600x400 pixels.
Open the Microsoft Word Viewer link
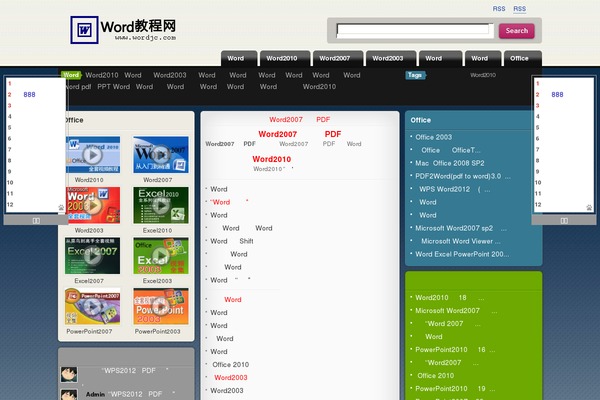pos(461,241)
